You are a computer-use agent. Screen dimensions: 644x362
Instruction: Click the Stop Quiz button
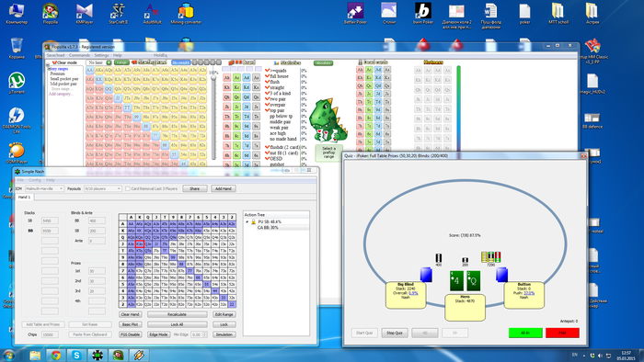(395, 333)
